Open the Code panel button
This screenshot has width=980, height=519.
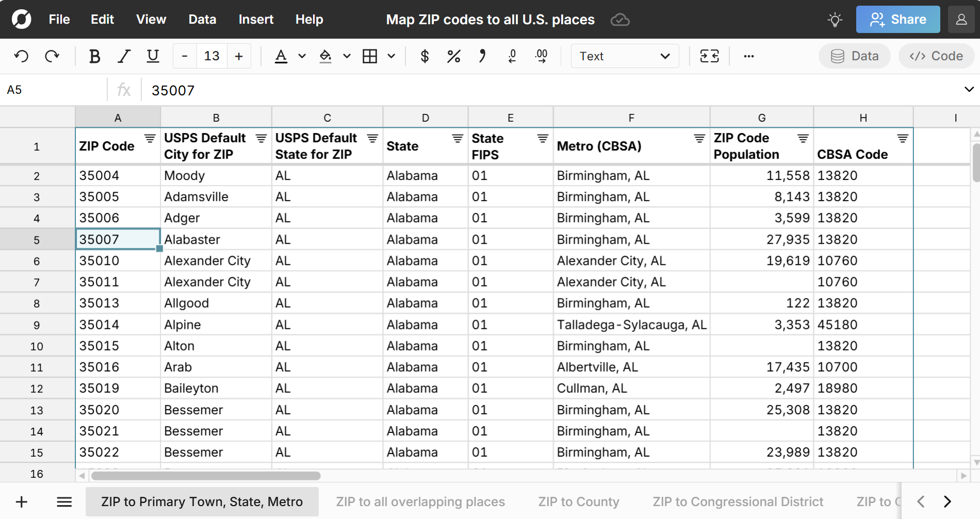[x=936, y=56]
